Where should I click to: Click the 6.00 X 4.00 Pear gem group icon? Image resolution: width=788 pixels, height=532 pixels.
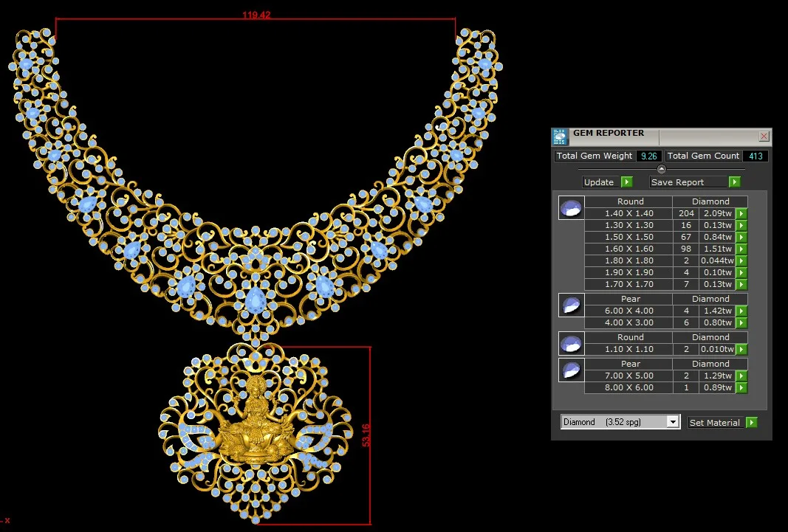[571, 305]
